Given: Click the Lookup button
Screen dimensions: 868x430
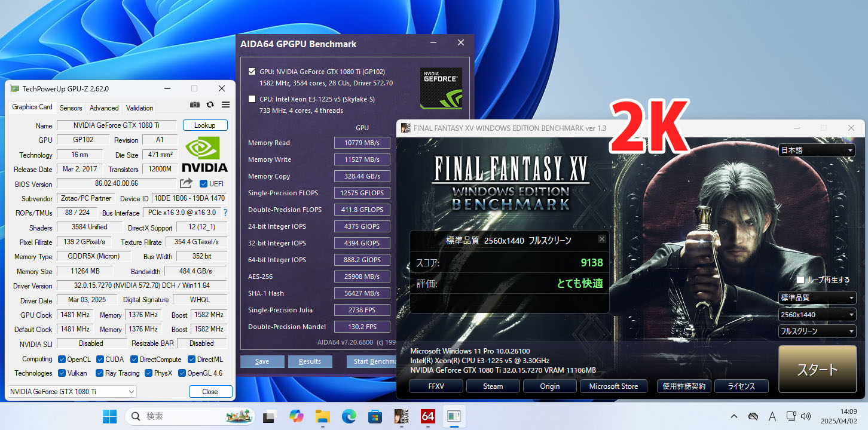Looking at the screenshot, I should pos(205,125).
